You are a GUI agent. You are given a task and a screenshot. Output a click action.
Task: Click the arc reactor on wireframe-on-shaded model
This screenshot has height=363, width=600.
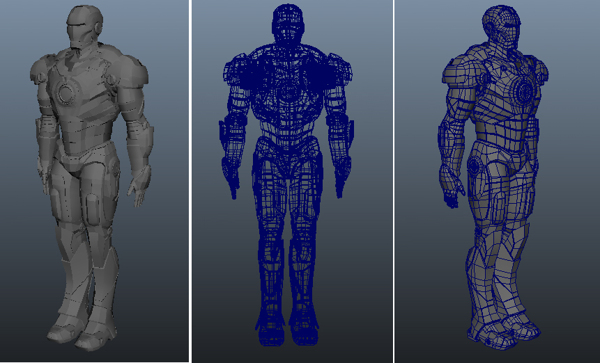(x=526, y=90)
